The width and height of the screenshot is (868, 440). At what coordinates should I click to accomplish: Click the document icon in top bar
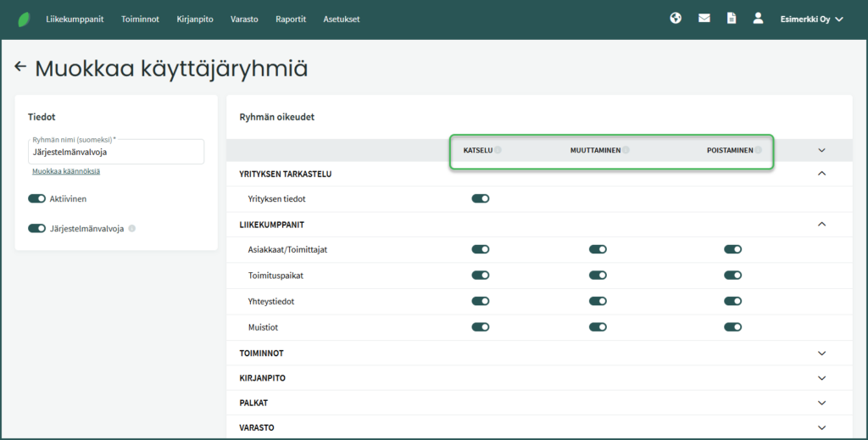pyautogui.click(x=732, y=18)
